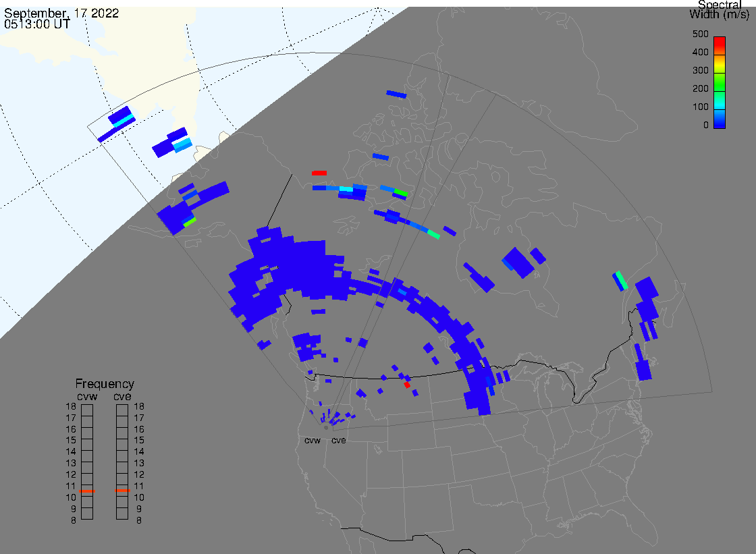This screenshot has height=554, width=756.
Task: Click the 8 label beside the cve frequency bar
Action: coord(139,521)
